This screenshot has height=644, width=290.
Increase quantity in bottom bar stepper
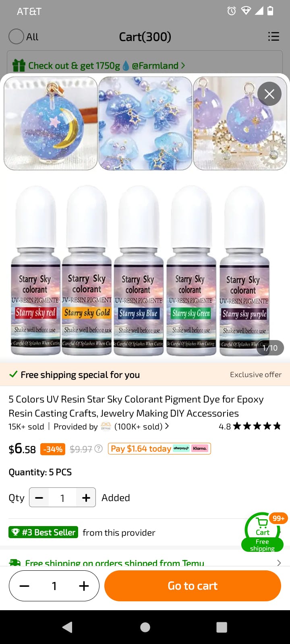tap(84, 586)
